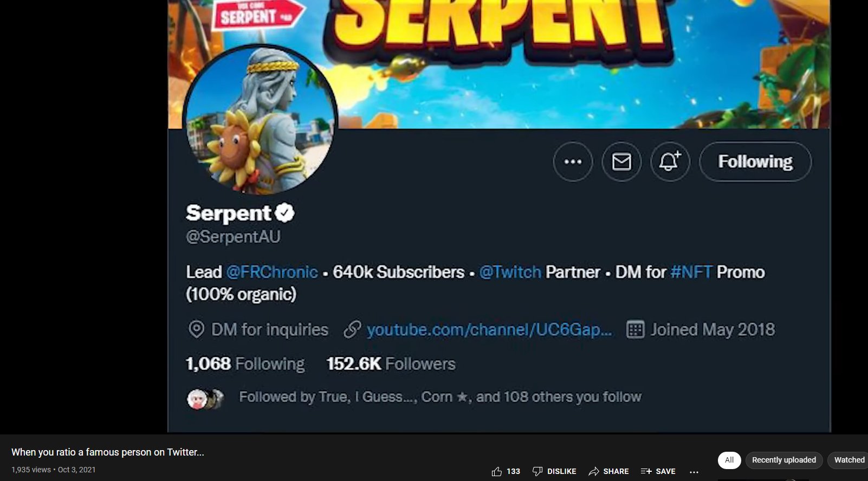Enable notifications with the bell icon
This screenshot has width=868, height=481.
point(670,161)
